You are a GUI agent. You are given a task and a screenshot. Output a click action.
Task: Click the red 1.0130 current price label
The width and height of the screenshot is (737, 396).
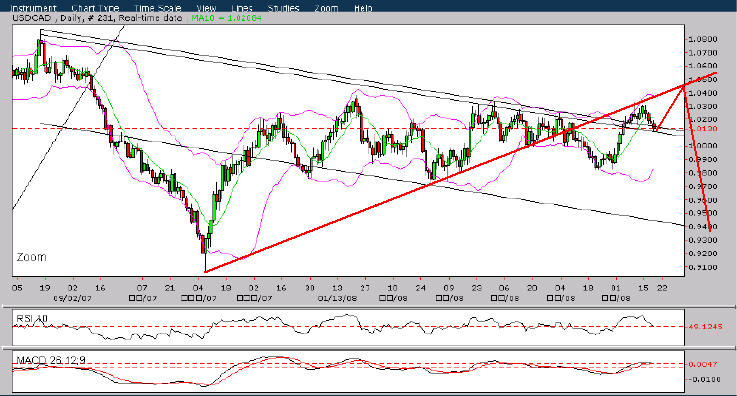click(703, 129)
